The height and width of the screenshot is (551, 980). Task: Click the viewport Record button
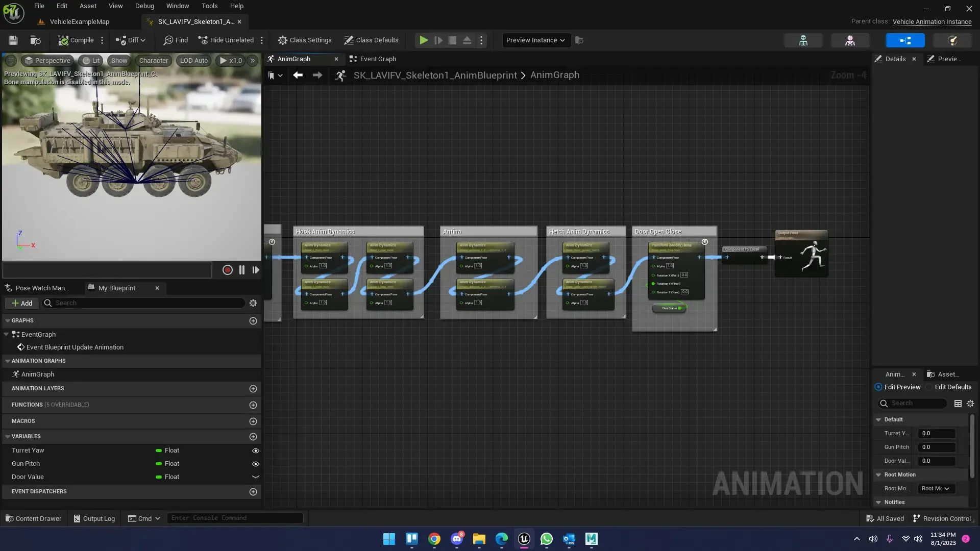[228, 270]
